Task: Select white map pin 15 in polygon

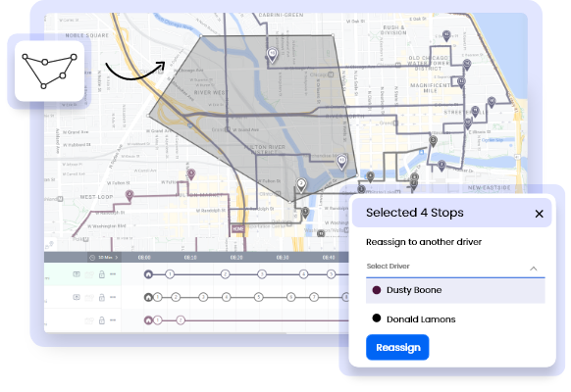Action: [x=272, y=55]
